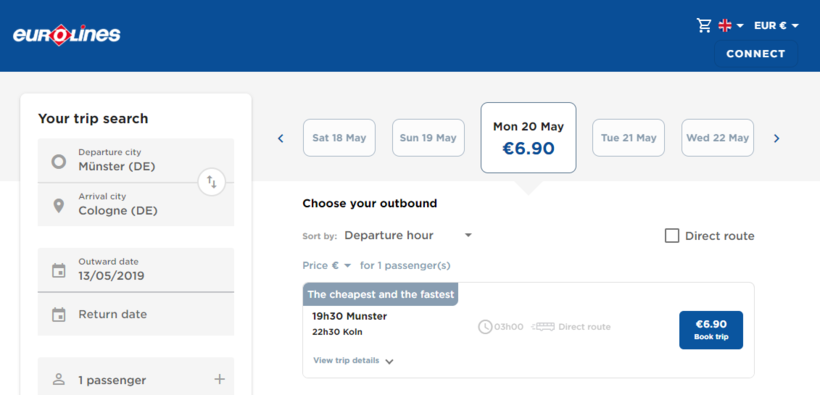
Task: Show previous dates with left arrow
Action: pyautogui.click(x=280, y=138)
